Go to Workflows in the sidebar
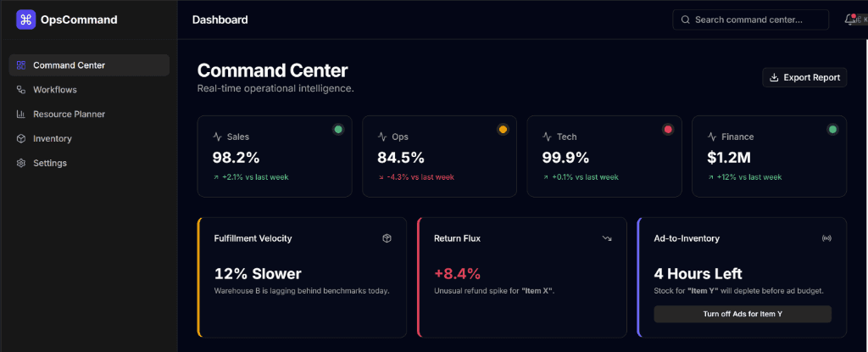Image resolution: width=868 pixels, height=352 pixels. 89,89
